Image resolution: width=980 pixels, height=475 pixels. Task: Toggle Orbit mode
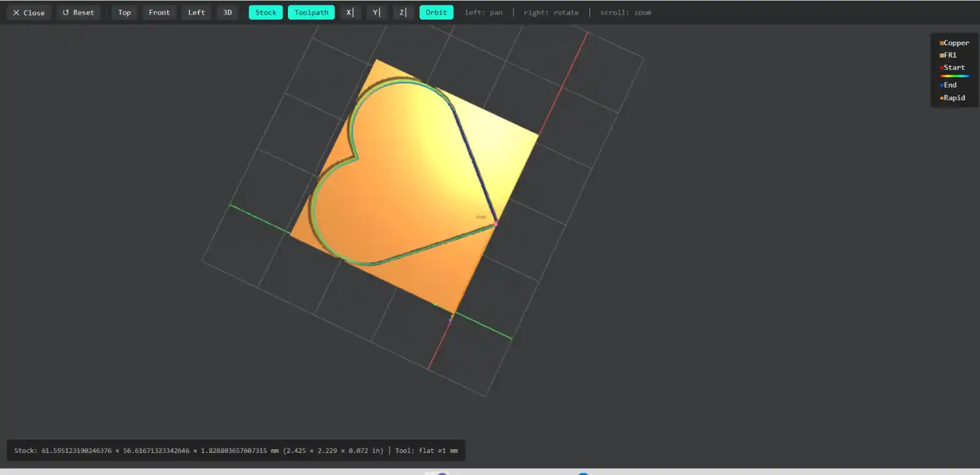(x=436, y=12)
